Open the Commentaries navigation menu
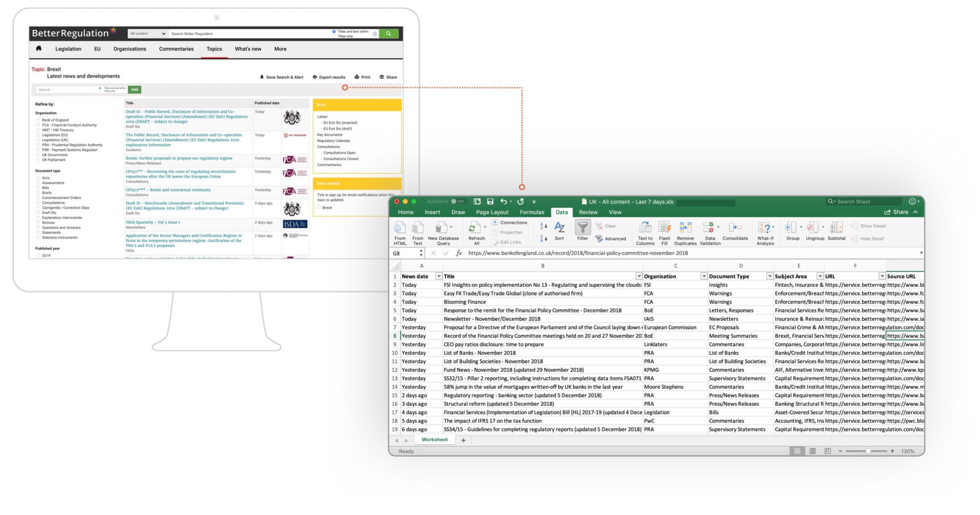 pyautogui.click(x=176, y=49)
